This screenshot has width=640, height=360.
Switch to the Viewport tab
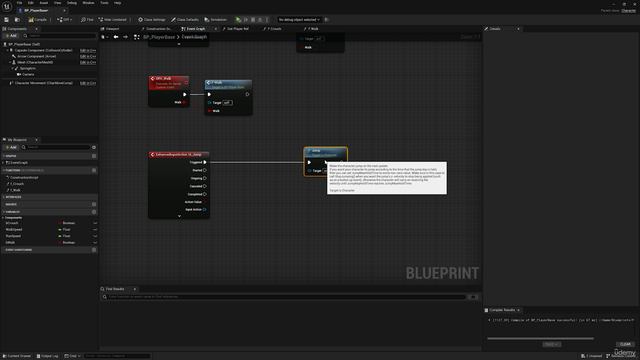[x=110, y=29]
